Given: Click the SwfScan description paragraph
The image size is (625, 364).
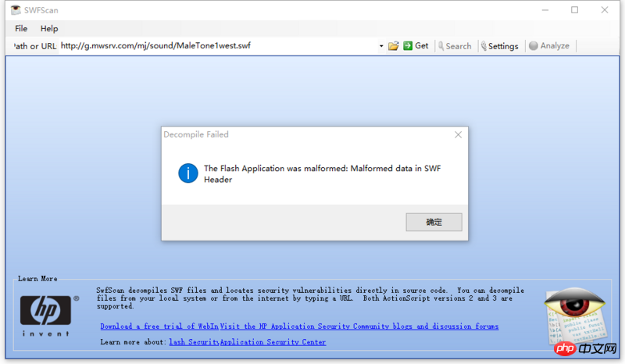Looking at the screenshot, I should point(310,298).
